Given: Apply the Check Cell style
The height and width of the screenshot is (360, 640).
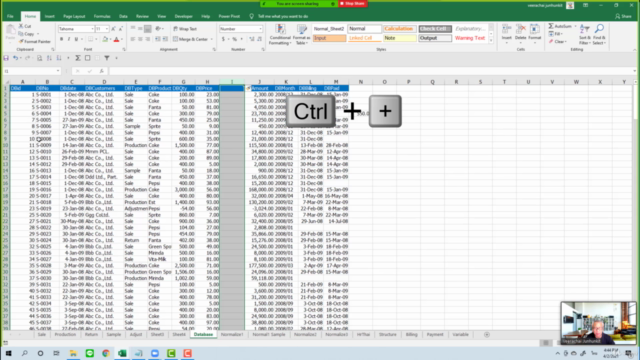Looking at the screenshot, I should coord(435,29).
